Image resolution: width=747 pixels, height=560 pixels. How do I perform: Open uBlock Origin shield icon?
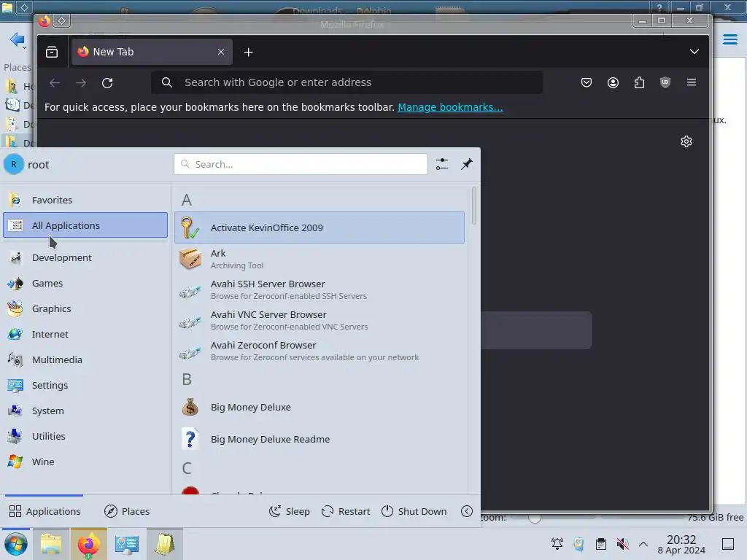pos(665,83)
